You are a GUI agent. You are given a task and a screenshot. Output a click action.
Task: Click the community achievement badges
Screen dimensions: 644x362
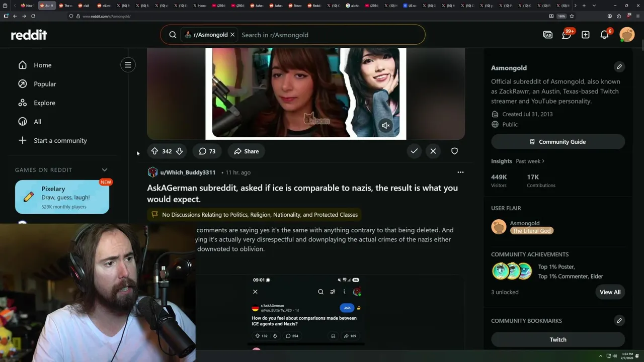[512, 271]
